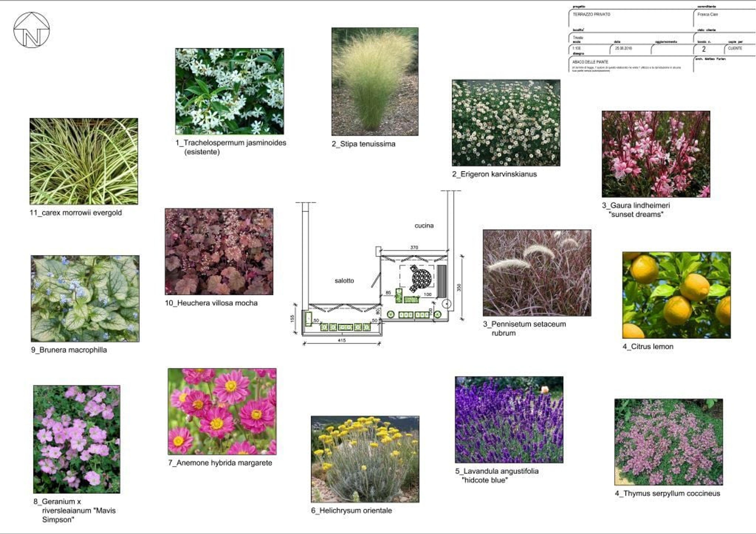Click the Helichrysum orientale yellow flower photo
756x534 pixels.
[x=365, y=459]
